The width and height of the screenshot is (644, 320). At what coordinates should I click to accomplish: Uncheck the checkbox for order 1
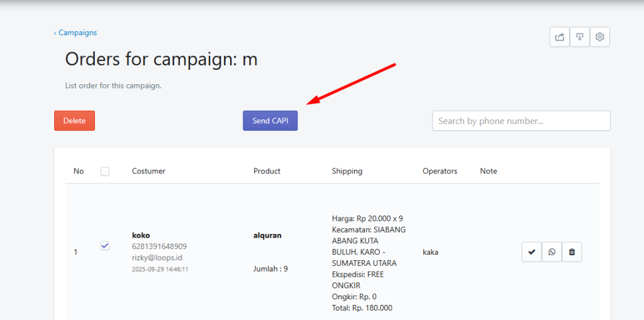tap(105, 246)
